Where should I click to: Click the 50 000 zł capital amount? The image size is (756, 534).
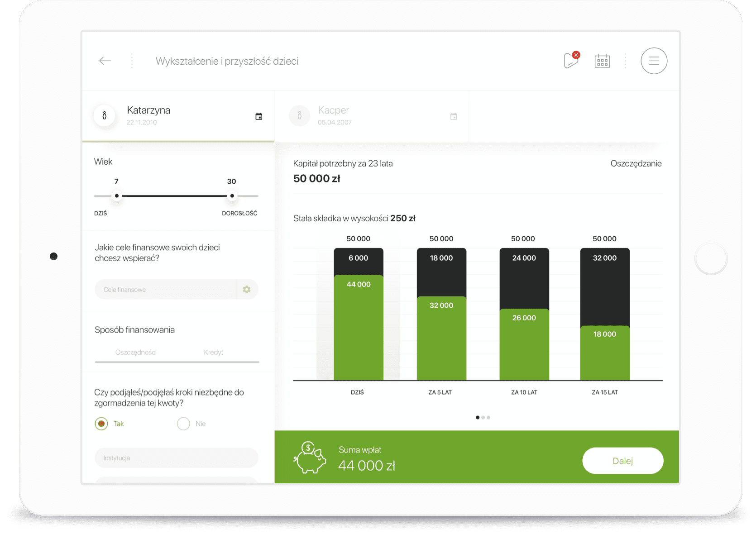click(316, 178)
